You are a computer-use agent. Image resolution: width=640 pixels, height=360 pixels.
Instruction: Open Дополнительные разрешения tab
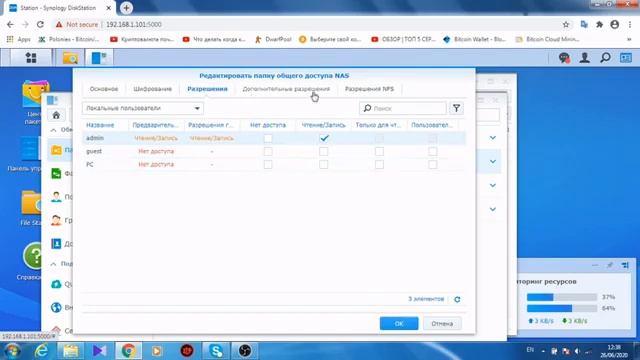[286, 89]
